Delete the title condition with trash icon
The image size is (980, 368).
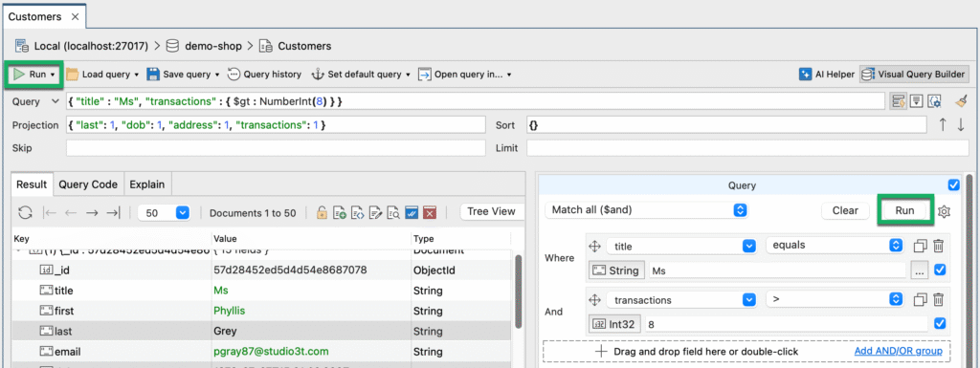pos(938,246)
